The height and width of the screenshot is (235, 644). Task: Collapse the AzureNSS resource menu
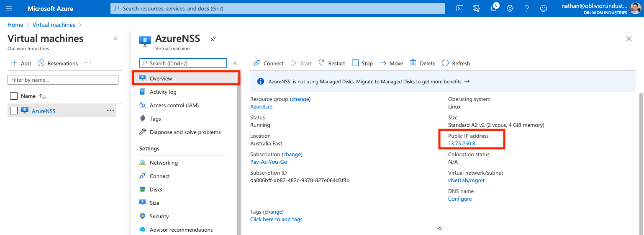235,63
